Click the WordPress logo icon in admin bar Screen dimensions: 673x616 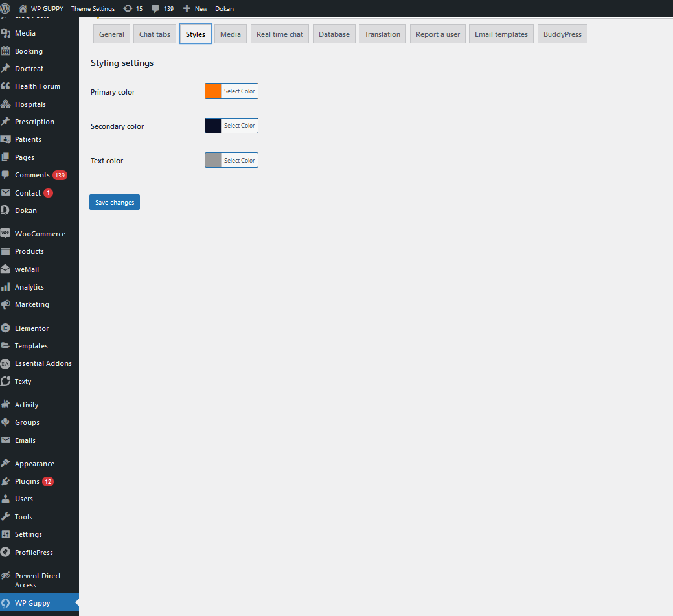tap(6, 8)
